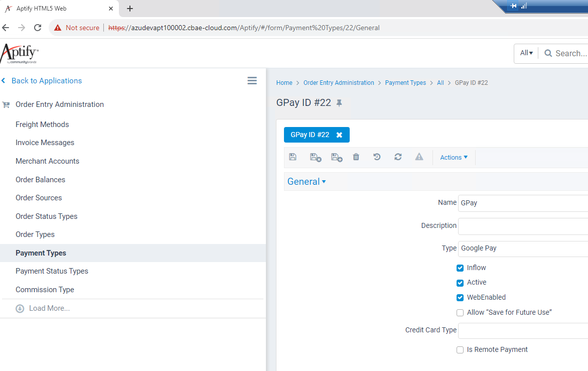Refresh the record with refresh icon
588x371 pixels.
[398, 157]
